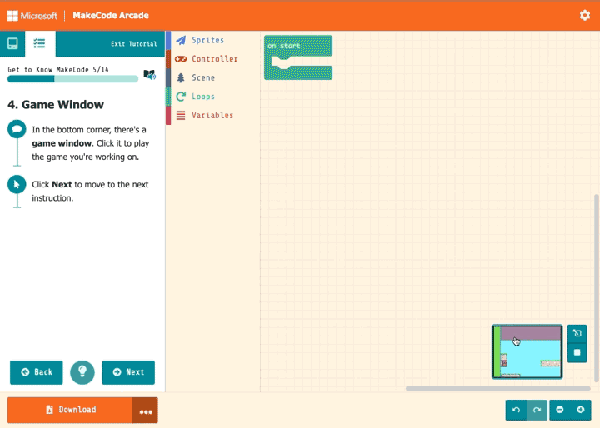The height and width of the screenshot is (428, 600).
Task: Click the Microsoft logo
Action: (32, 16)
